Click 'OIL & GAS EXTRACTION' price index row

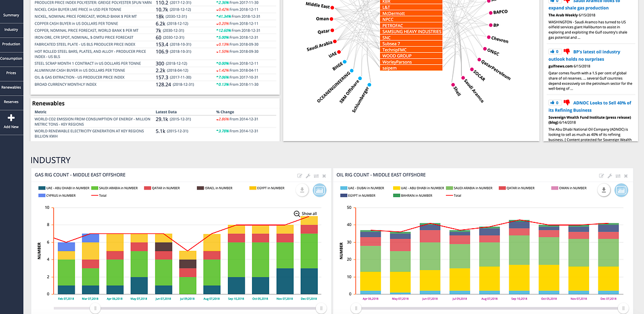click(155, 77)
